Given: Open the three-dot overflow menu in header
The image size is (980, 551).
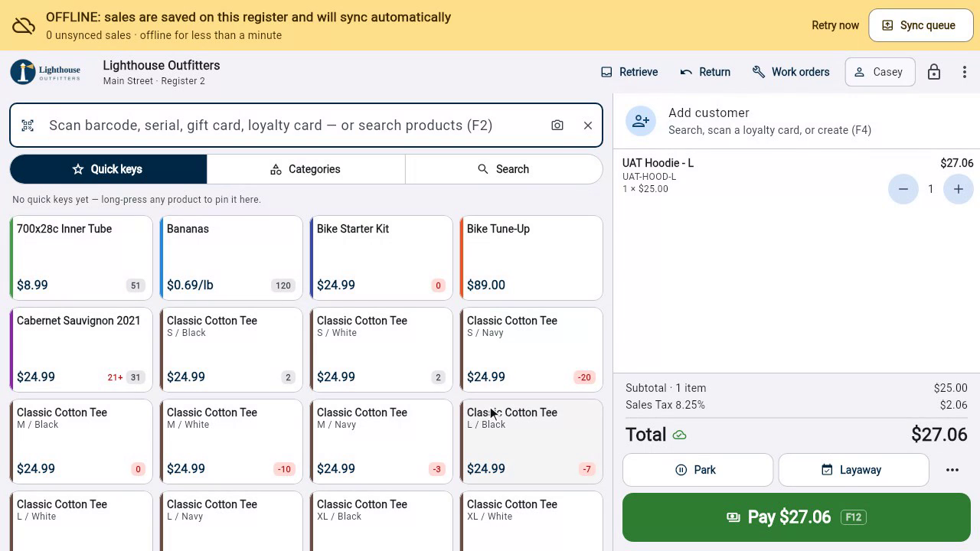Looking at the screenshot, I should tap(965, 72).
